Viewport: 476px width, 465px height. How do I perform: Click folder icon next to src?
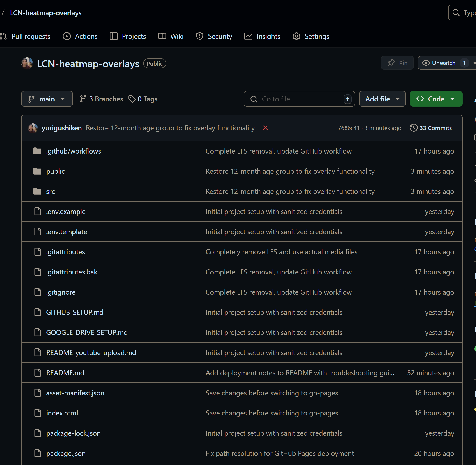(37, 191)
